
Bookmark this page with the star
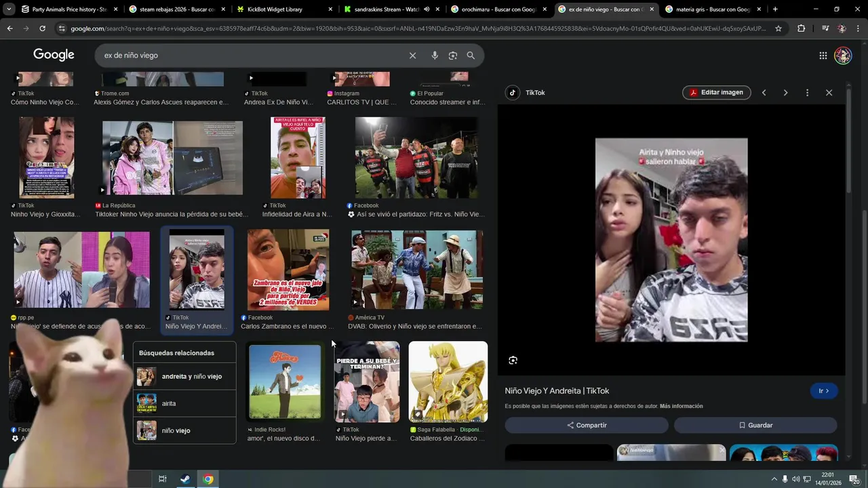(778, 28)
